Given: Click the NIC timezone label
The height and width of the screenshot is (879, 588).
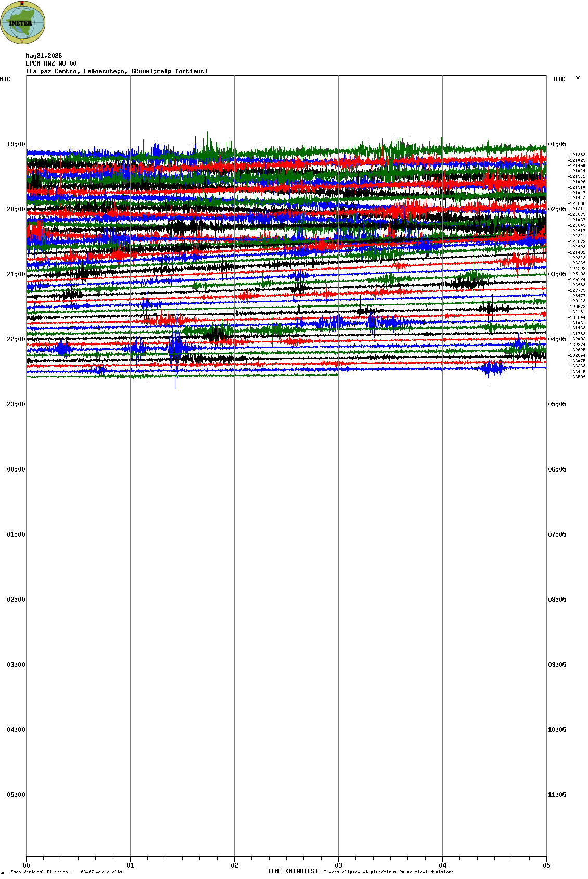Looking at the screenshot, I should coord(5,79).
